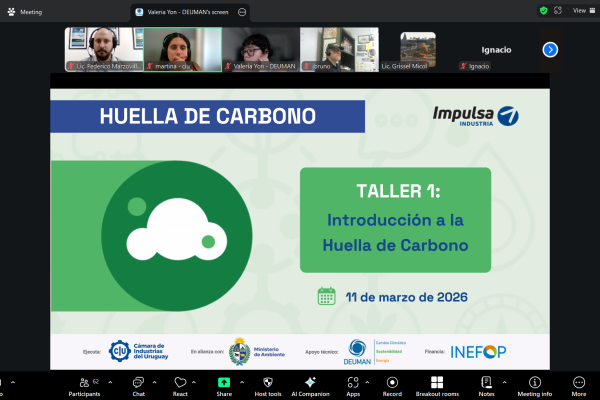Image resolution: width=600 pixels, height=400 pixels.
Task: Open the More options menu
Action: (579, 387)
